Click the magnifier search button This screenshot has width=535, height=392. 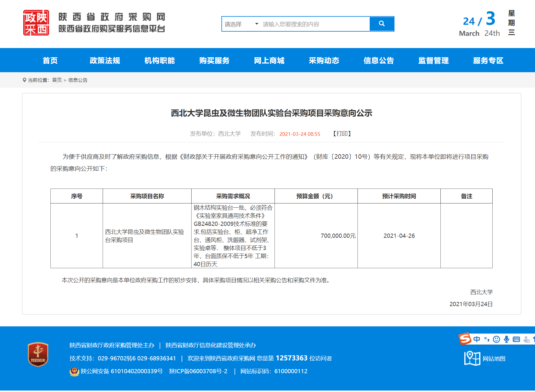coord(382,24)
